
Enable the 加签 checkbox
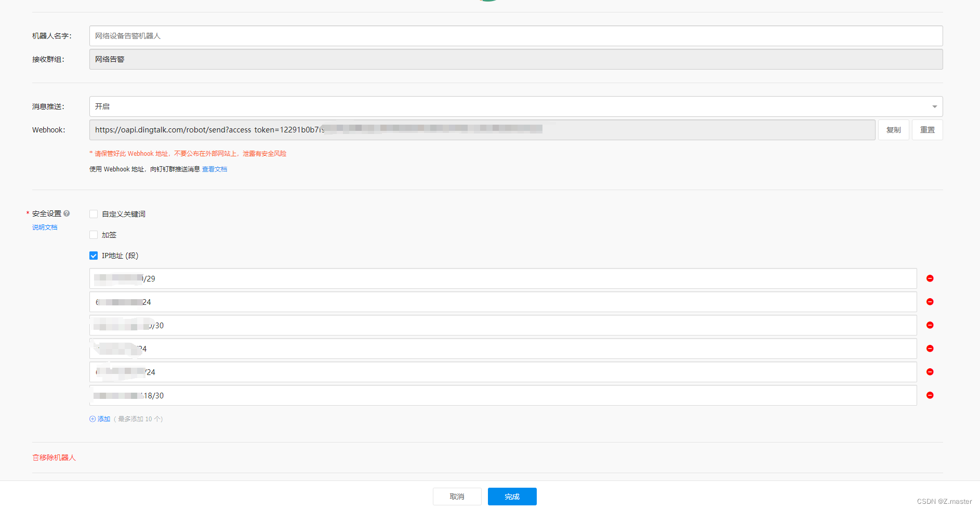point(94,235)
